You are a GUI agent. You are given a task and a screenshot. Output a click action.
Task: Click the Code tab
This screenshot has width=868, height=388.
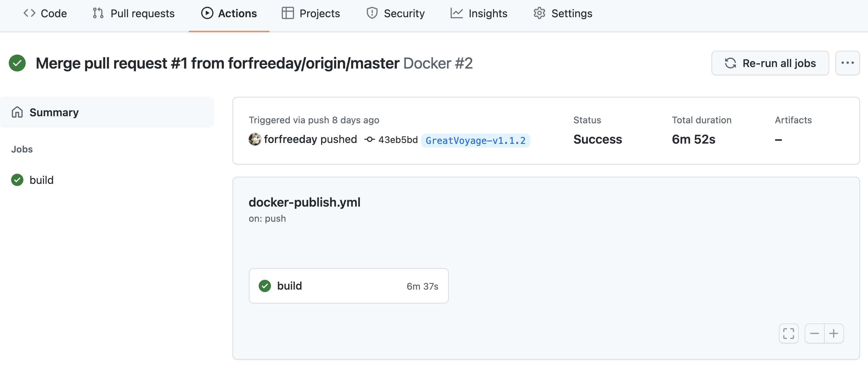pyautogui.click(x=46, y=13)
